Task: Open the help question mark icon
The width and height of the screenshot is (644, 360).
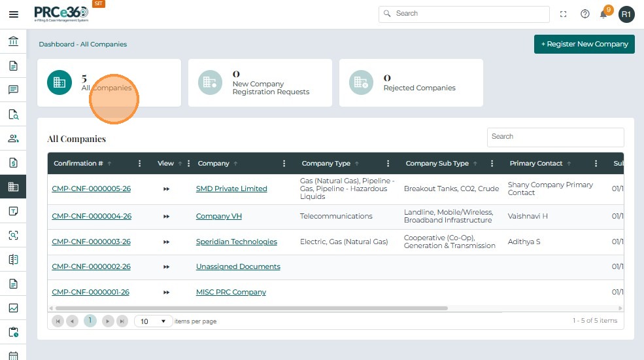Action: click(585, 14)
